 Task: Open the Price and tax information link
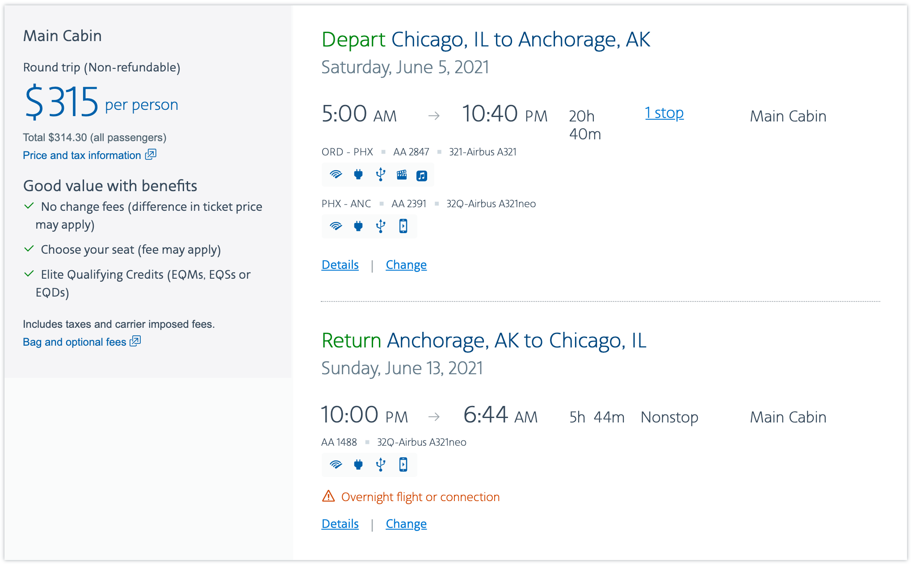click(x=82, y=155)
